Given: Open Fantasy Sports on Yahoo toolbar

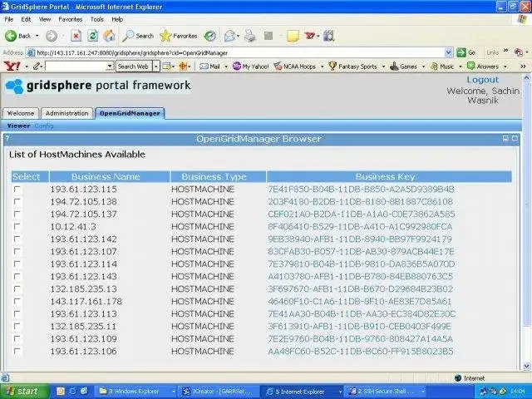Looking at the screenshot, I should coord(353,66).
